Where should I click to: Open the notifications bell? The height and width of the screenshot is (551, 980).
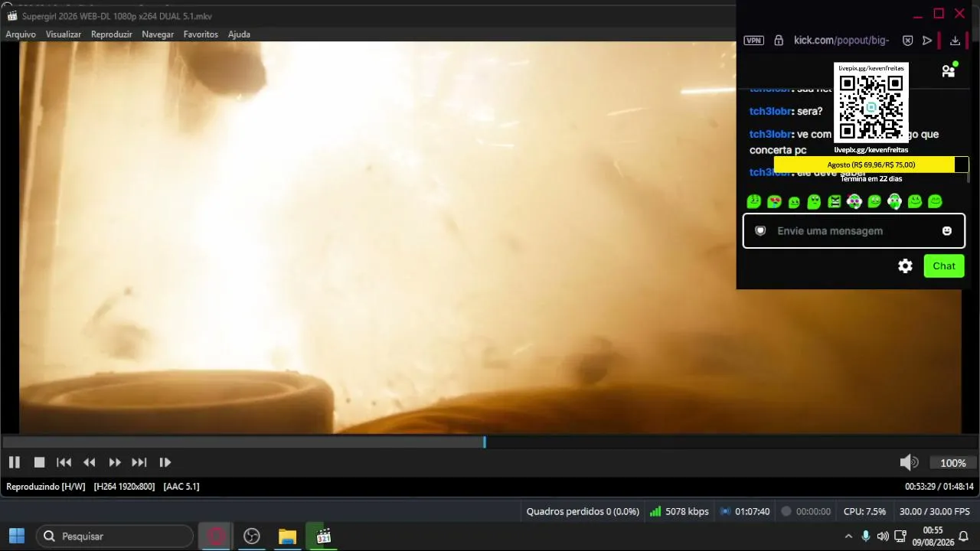[964, 536]
